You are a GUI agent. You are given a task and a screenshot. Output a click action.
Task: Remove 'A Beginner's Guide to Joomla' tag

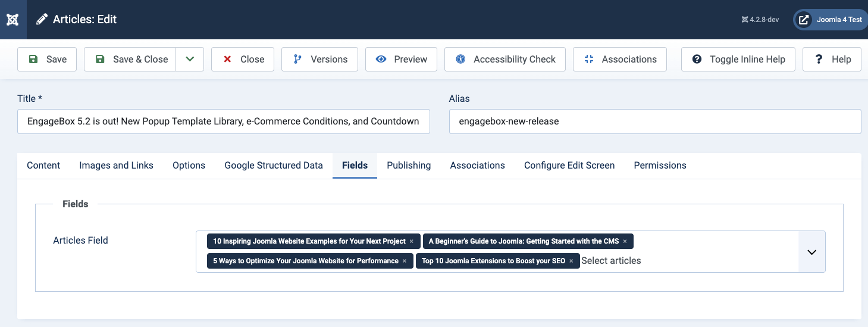[625, 241]
